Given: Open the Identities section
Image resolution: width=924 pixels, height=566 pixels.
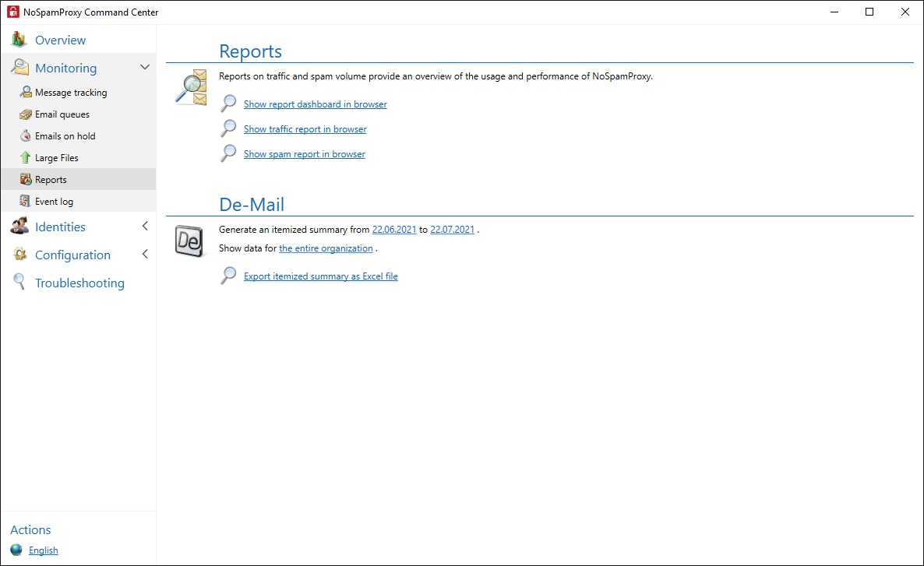Looking at the screenshot, I should tap(60, 227).
